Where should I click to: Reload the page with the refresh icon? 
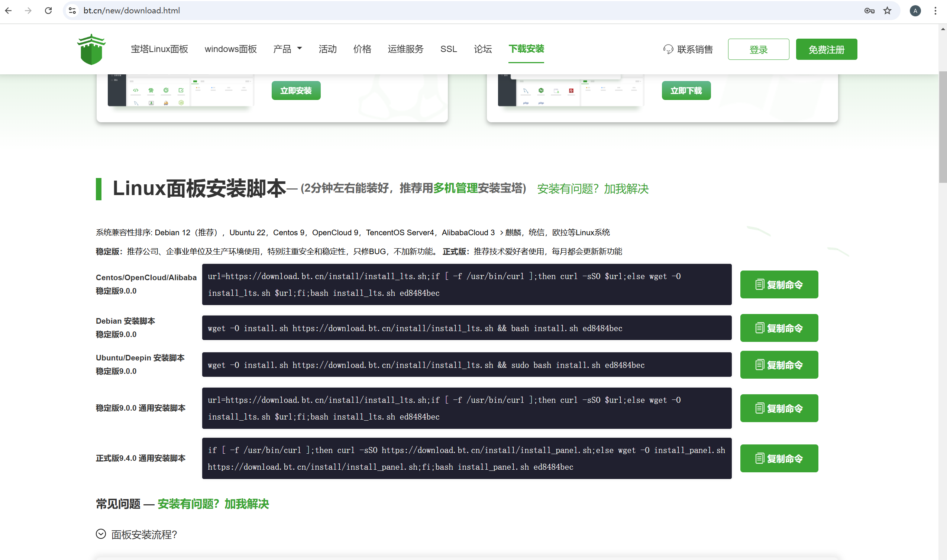[x=48, y=10]
